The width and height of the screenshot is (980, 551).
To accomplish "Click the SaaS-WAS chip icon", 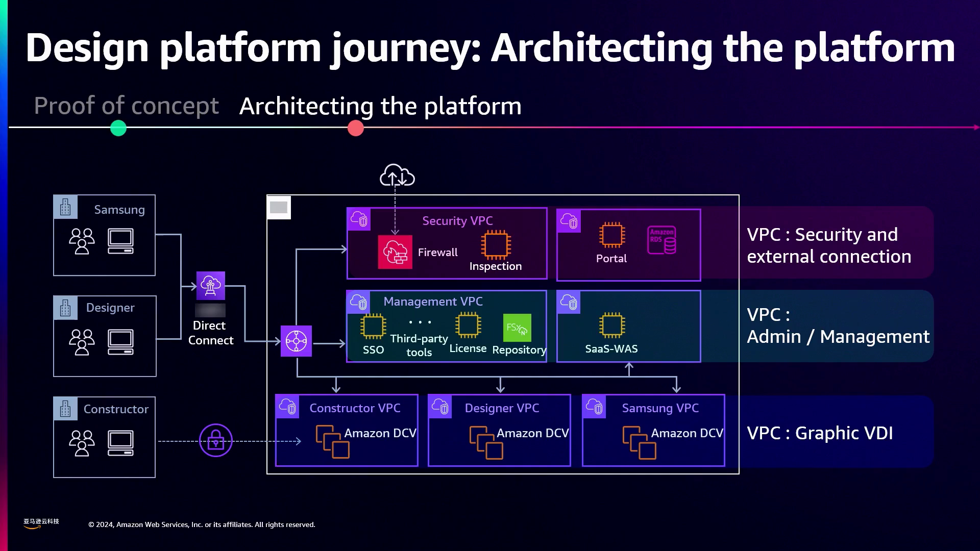I will 611,325.
